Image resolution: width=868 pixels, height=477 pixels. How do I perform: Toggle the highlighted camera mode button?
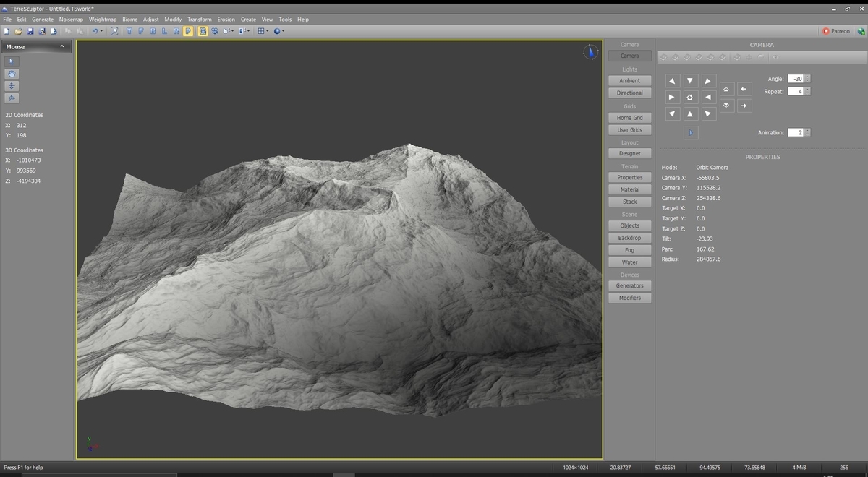[203, 31]
